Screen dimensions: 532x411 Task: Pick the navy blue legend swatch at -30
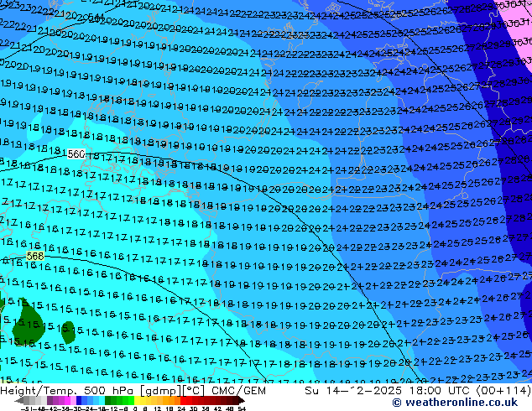(79, 400)
